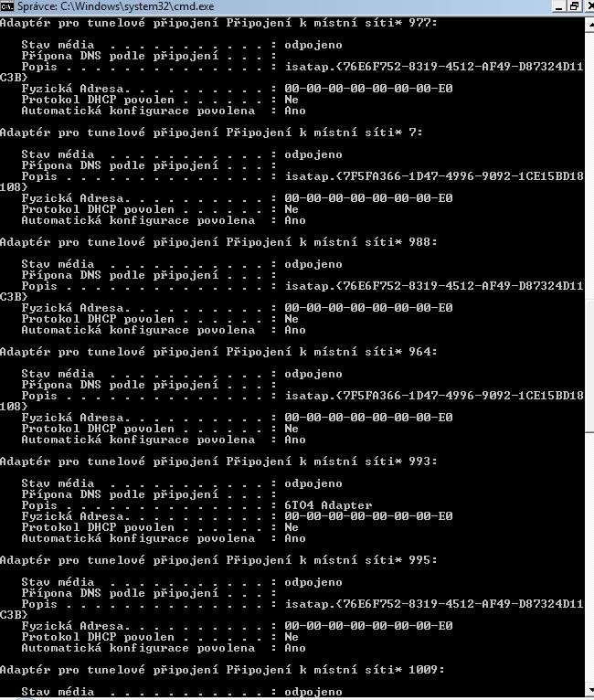Click the '6TO4 Adapter' description text
Screen dimensions: 594x700
pyautogui.click(x=328, y=505)
